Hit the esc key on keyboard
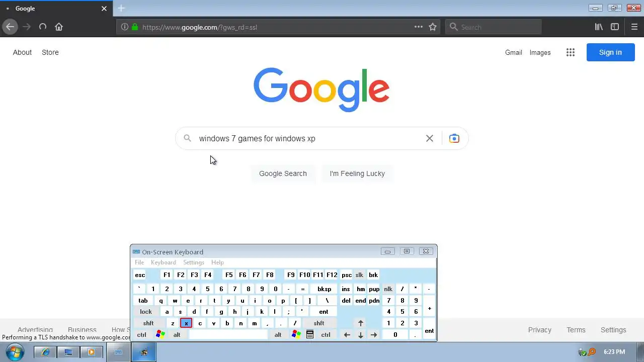Viewport: 644px width, 362px height. (x=140, y=275)
